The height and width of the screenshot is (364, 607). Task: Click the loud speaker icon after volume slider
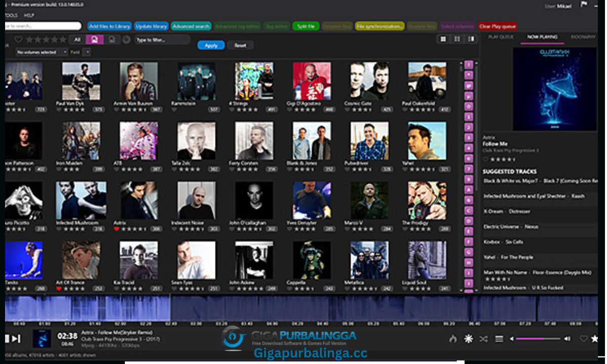pos(567,339)
